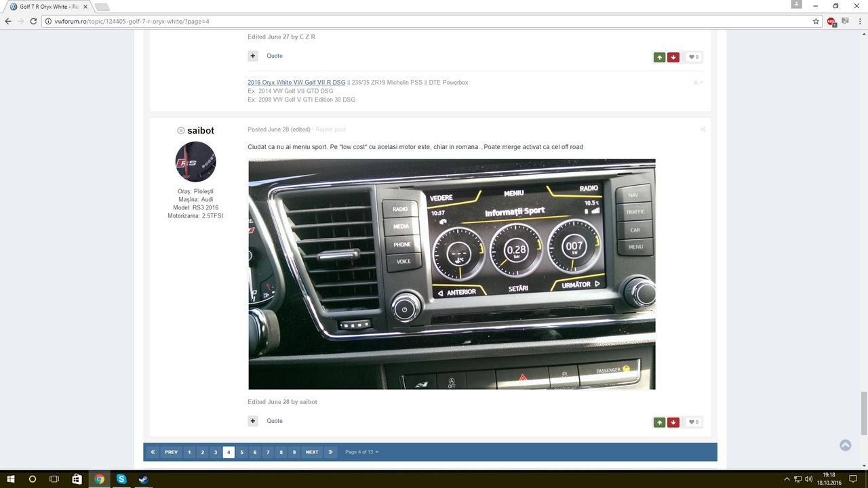Open signature options arrow beside the X

point(701,83)
